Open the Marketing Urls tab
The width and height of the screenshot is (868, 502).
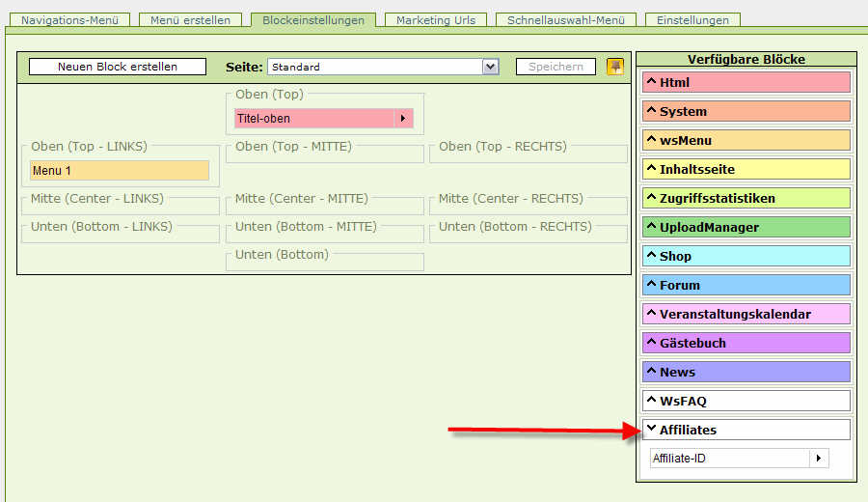coord(435,20)
